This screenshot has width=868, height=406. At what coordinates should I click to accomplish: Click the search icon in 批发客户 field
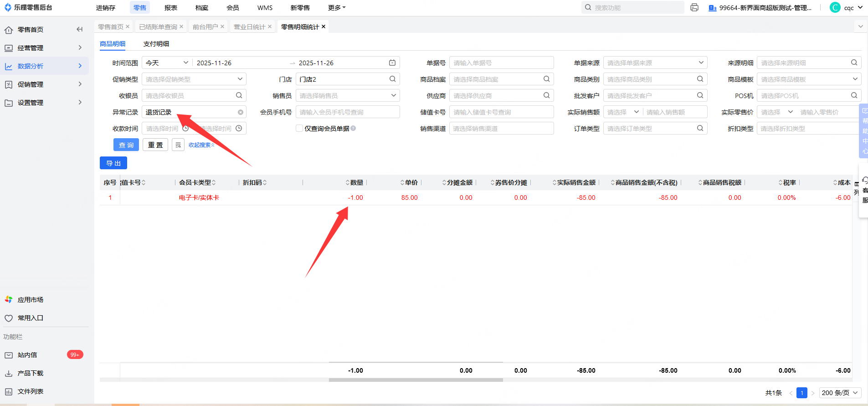(x=700, y=95)
